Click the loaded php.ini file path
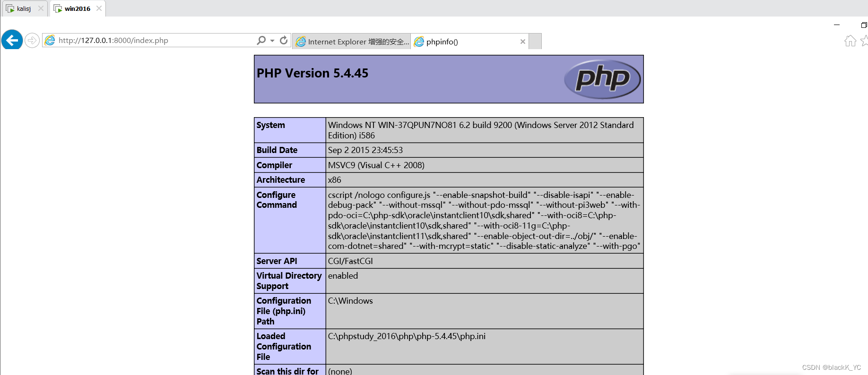868x375 pixels. (x=407, y=336)
